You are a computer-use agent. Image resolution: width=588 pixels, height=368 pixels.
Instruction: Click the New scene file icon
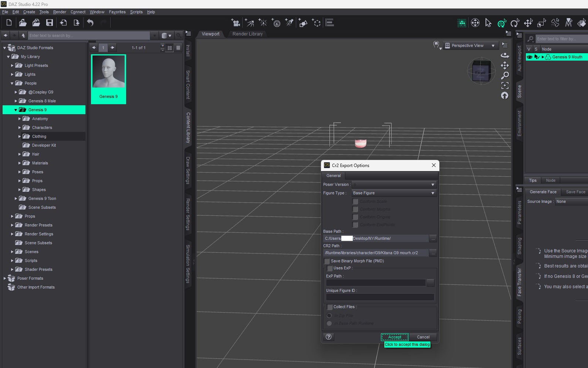click(9, 23)
